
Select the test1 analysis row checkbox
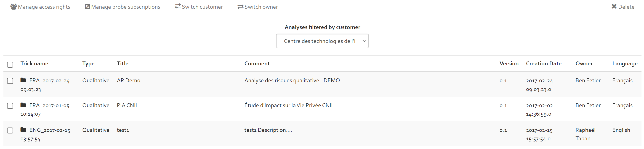coord(10,130)
